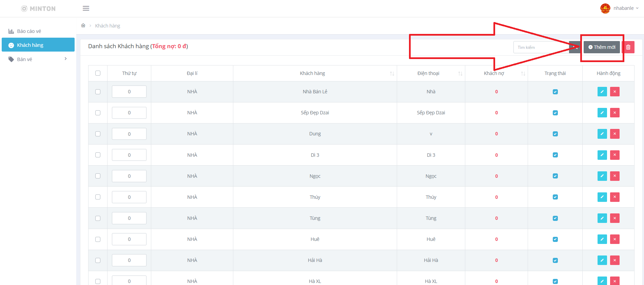Click the home breadcrumb icon

83,25
